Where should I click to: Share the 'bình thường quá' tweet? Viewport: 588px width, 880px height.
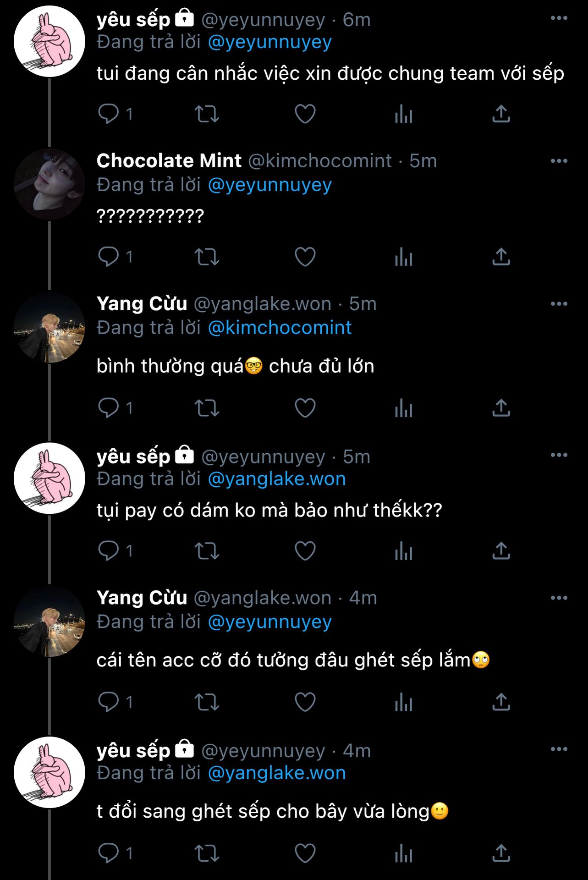pos(501,408)
